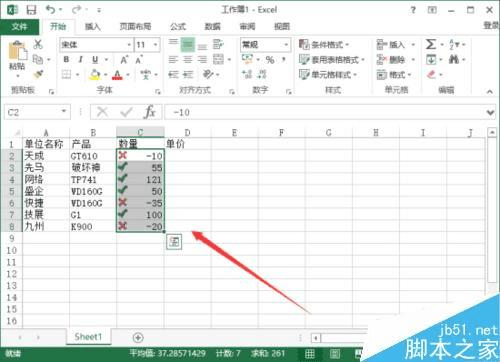Decrease font size with the smaller A icon
The width and height of the screenshot is (500, 362).
[x=139, y=60]
